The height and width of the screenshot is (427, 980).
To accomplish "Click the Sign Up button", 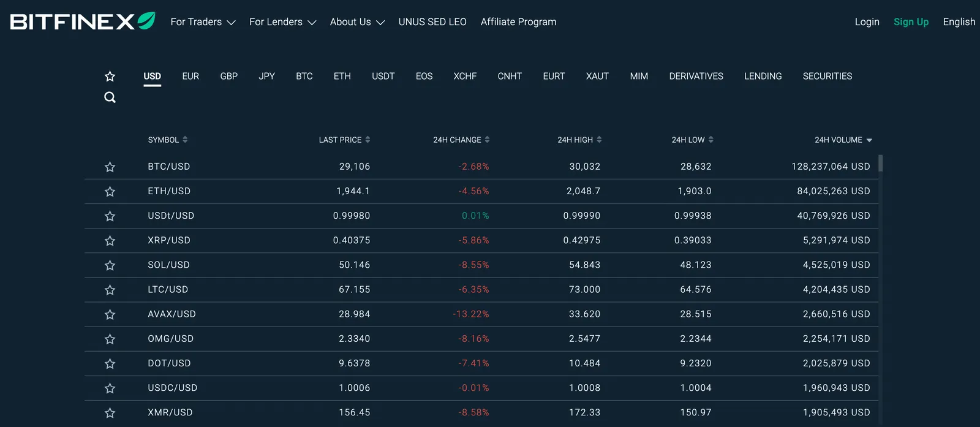I will click(x=911, y=22).
